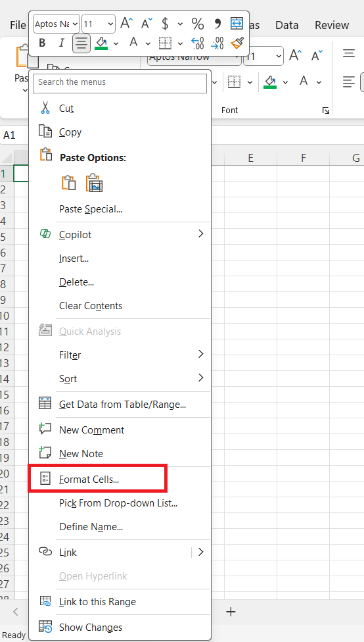Choose Cut from the context menu

click(x=120, y=109)
